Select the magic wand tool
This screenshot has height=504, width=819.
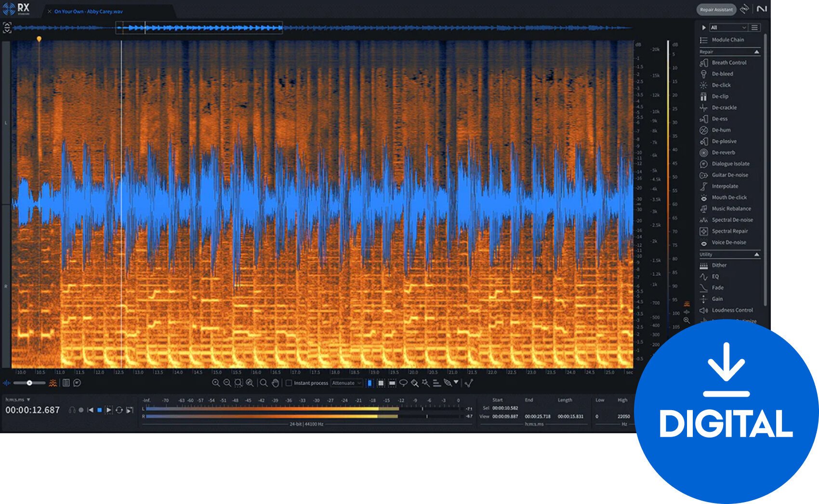coord(425,383)
